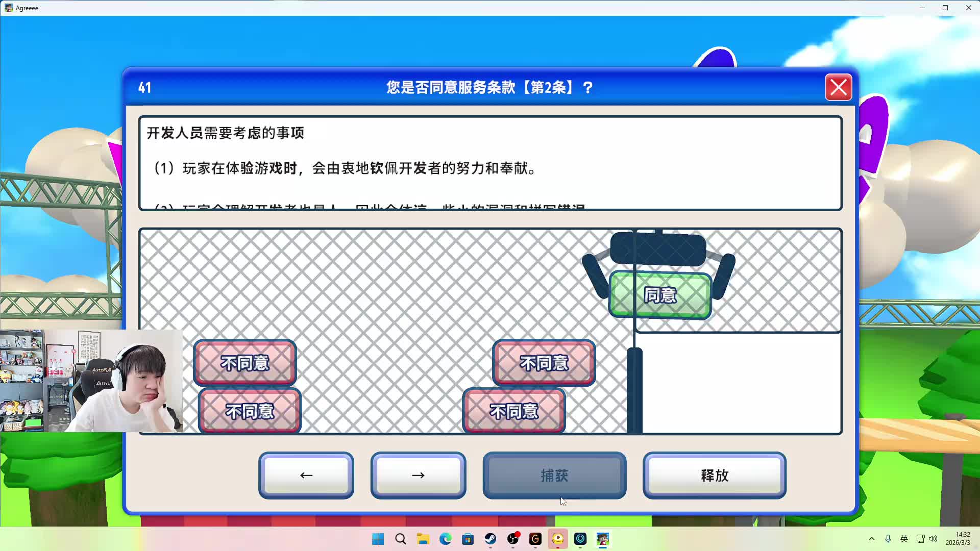Launch Microsoft Edge from the taskbar

click(445, 539)
